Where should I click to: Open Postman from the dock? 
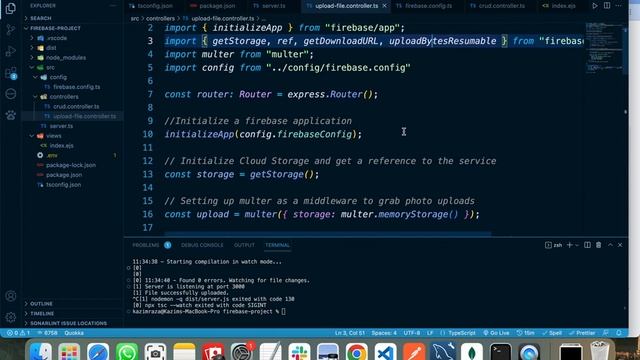(x=414, y=352)
